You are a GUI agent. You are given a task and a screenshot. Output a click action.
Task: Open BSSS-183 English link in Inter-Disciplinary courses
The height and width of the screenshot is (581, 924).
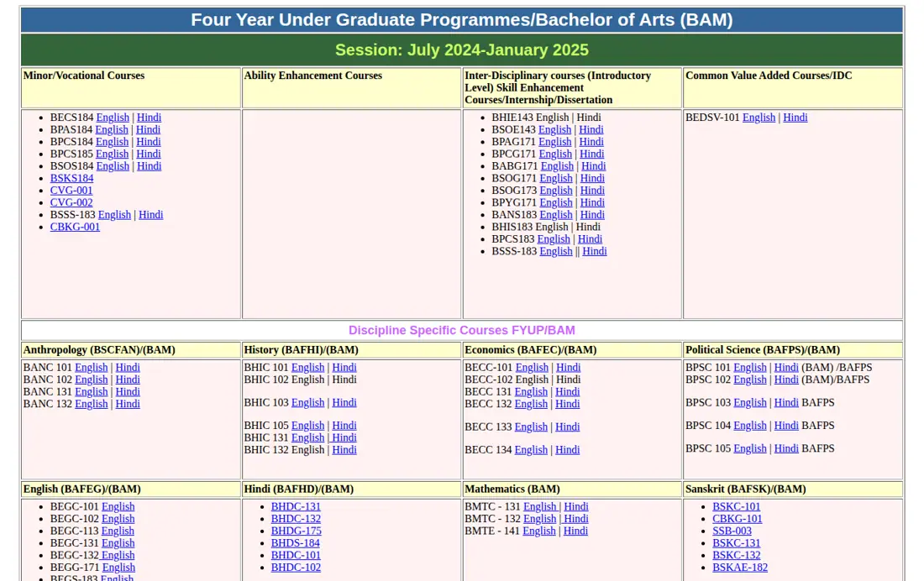point(556,252)
